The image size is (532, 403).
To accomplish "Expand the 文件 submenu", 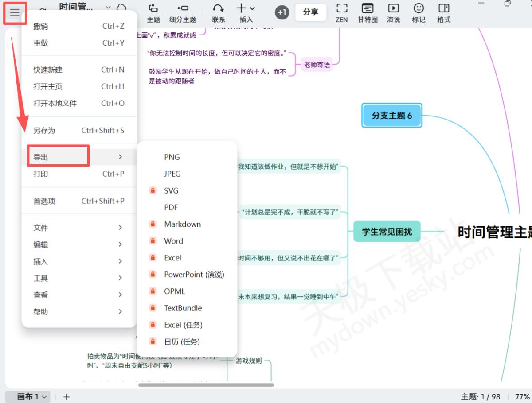I will tap(78, 228).
